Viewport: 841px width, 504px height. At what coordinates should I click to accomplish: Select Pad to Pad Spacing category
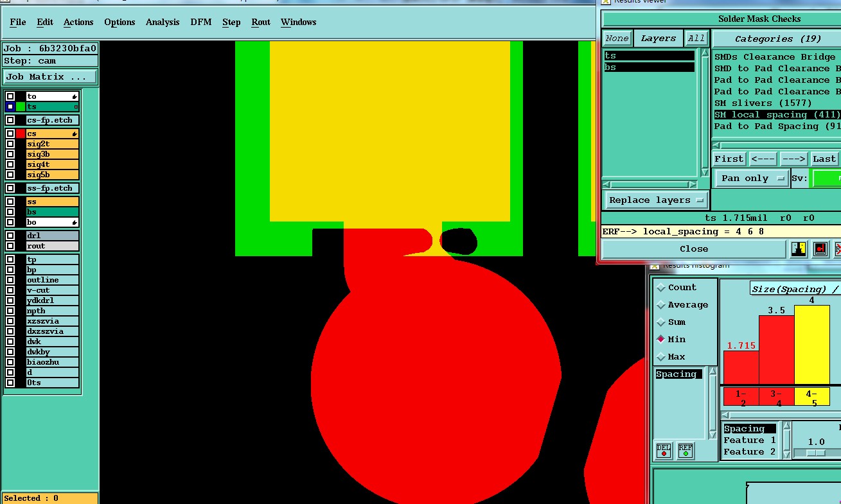click(777, 126)
